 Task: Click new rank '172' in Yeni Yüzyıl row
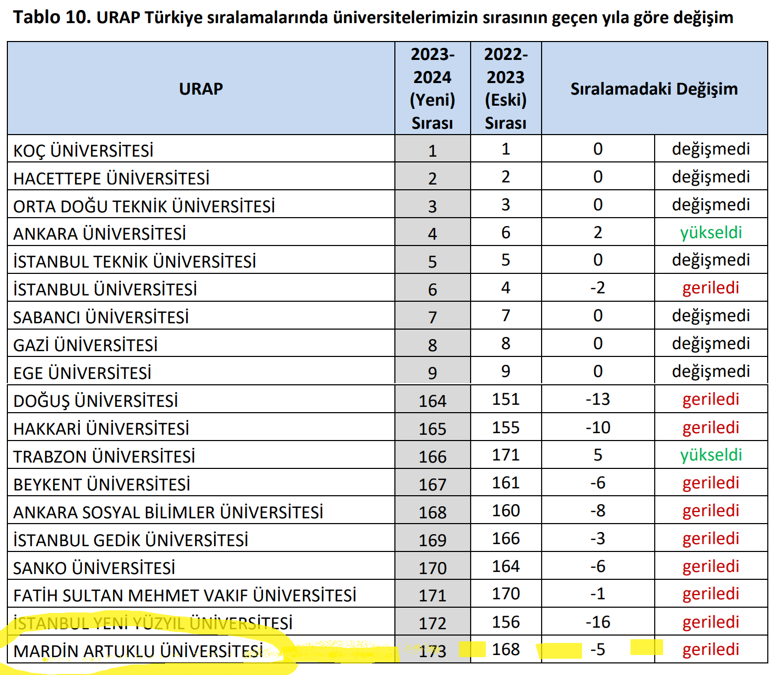click(432, 623)
